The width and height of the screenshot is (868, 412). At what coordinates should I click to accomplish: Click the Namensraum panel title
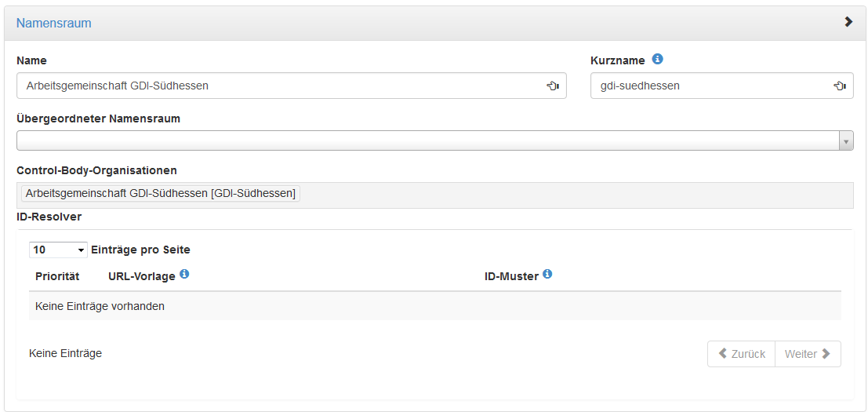point(53,24)
